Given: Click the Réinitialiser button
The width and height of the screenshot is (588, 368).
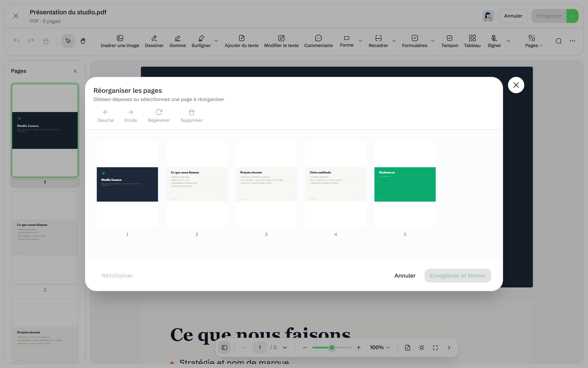Looking at the screenshot, I should tap(117, 276).
